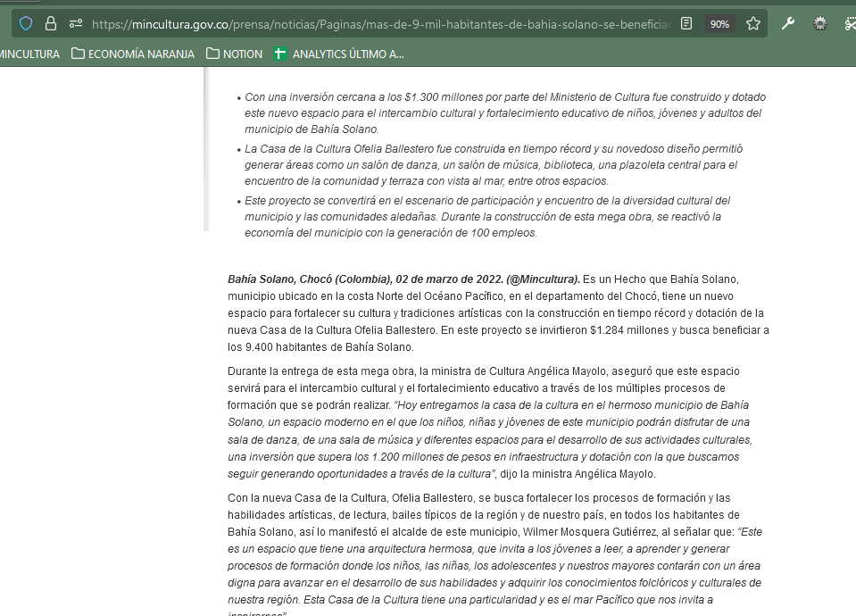Click "Con la nueva Casa de la Cultura" paragraph start

[307, 498]
